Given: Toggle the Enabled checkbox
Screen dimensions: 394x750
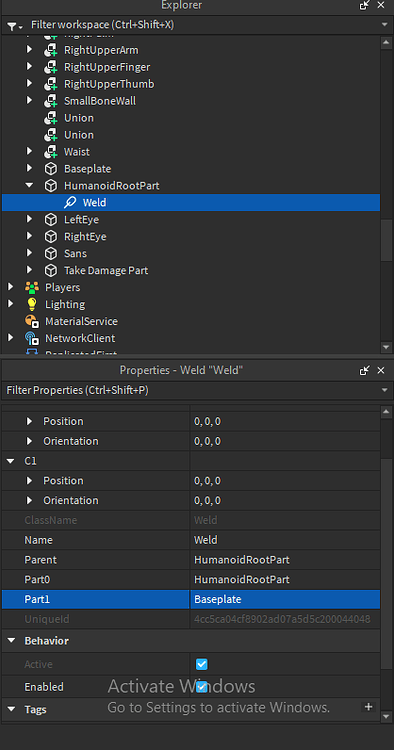Looking at the screenshot, I should click(x=202, y=687).
